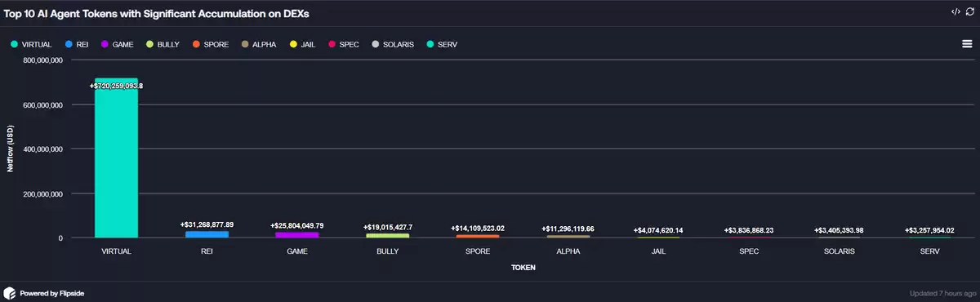Click the SPEC x-axis label

coord(749,251)
